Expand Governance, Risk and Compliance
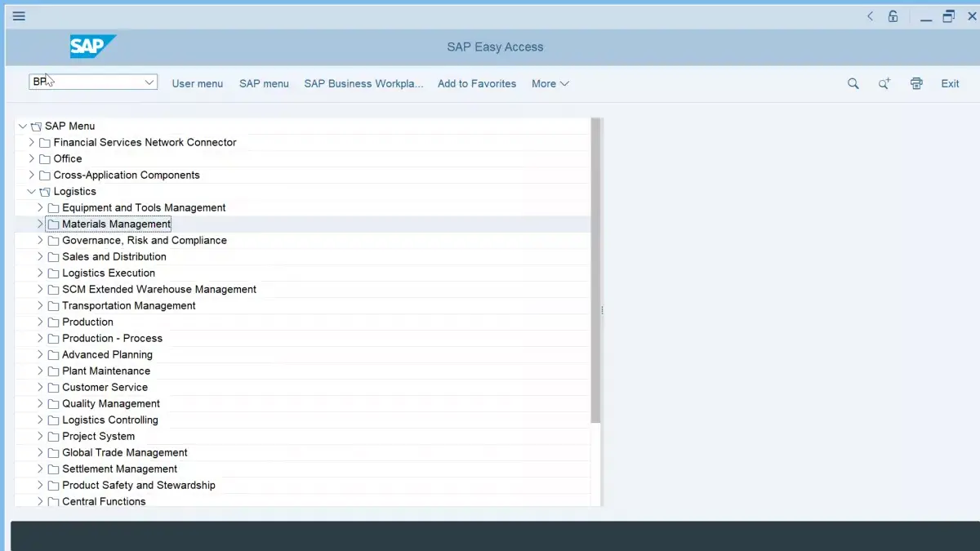 tap(41, 240)
